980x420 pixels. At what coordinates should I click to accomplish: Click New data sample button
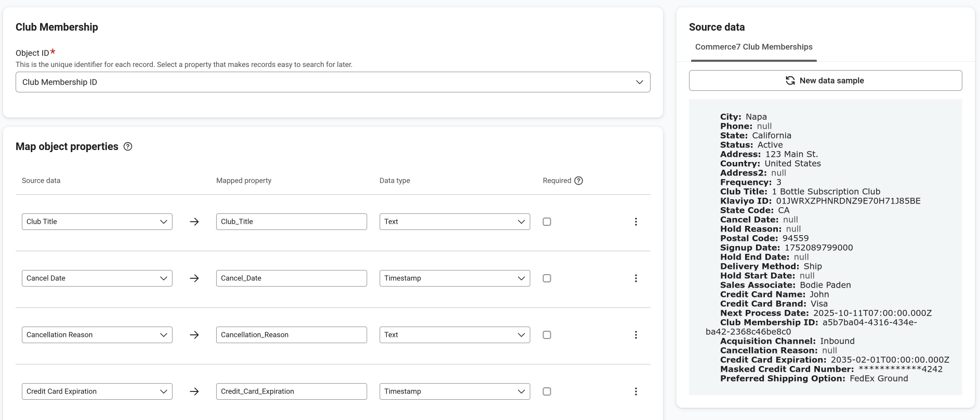click(x=825, y=80)
